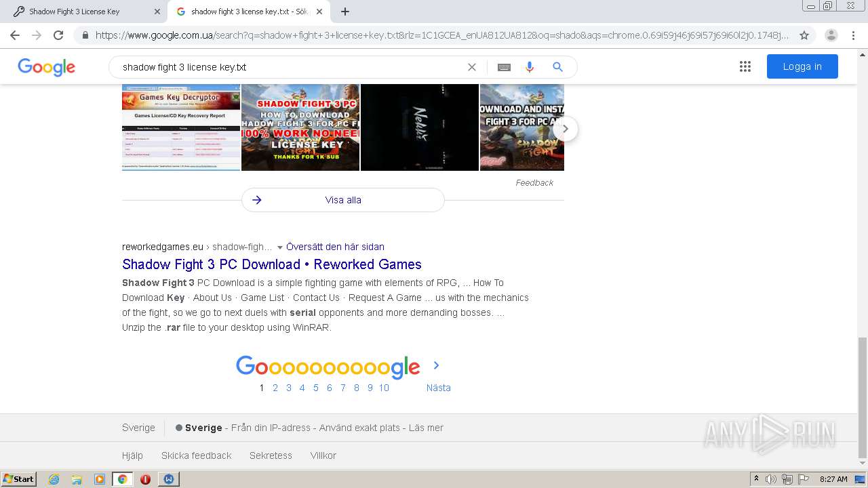Click the next arrow beside Goooogle logo
868x488 pixels.
(x=436, y=365)
